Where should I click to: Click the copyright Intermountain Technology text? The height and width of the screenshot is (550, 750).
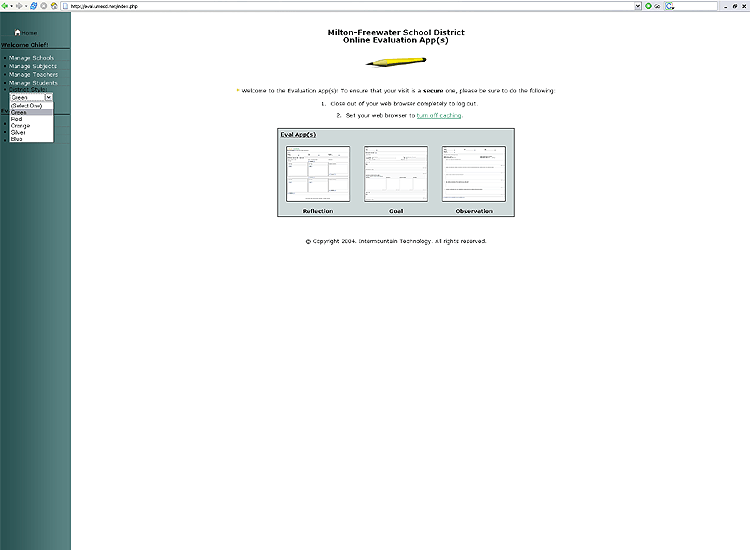point(395,241)
